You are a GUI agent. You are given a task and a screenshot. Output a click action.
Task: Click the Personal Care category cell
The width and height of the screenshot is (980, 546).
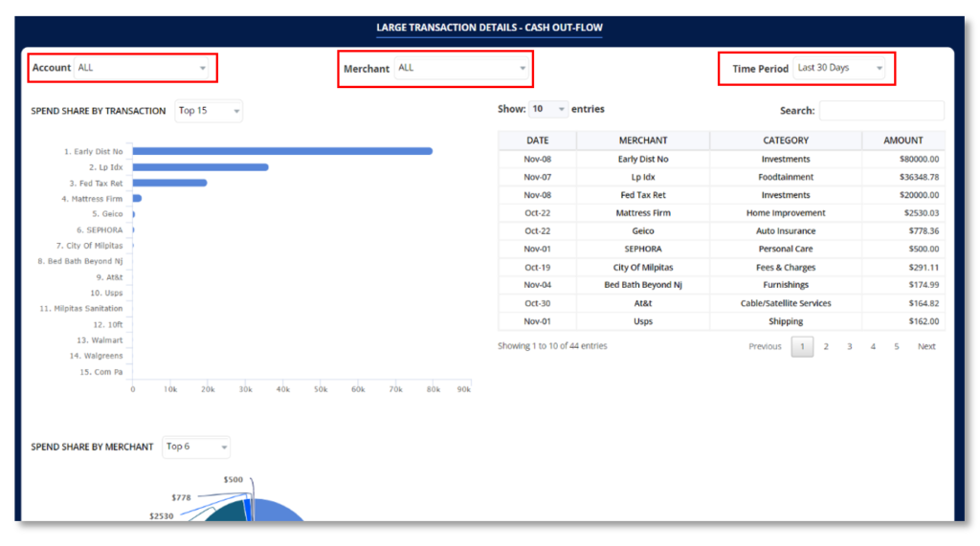786,249
